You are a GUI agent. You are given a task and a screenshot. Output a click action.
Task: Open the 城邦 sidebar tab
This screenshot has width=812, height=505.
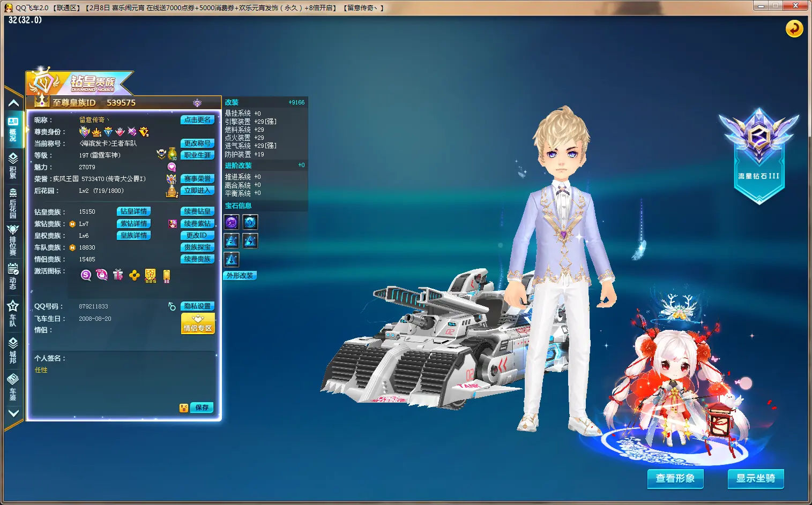(x=13, y=350)
